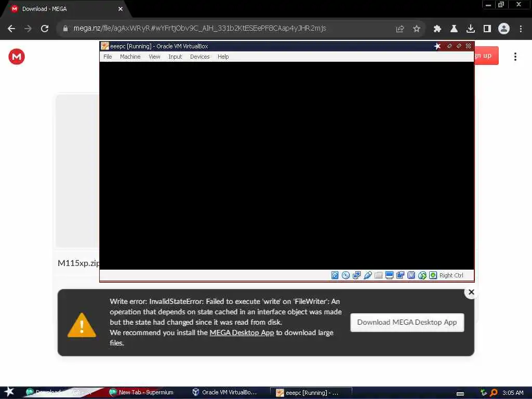Click the green network tray icon
The height and width of the screenshot is (399, 532).
click(484, 393)
